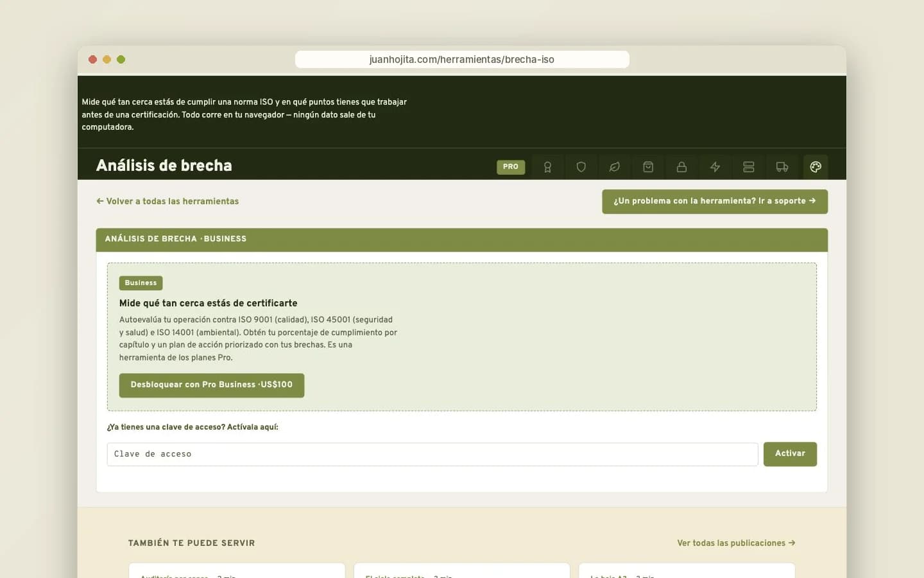Focus the Clave de acceso input field
Screen dimensions: 924x578
[432, 454]
